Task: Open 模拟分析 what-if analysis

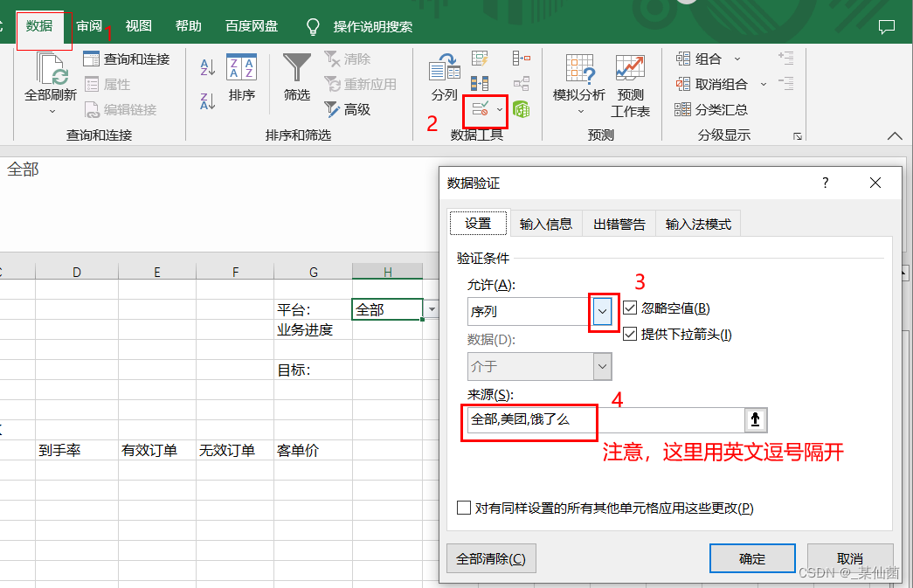Action: tap(578, 84)
